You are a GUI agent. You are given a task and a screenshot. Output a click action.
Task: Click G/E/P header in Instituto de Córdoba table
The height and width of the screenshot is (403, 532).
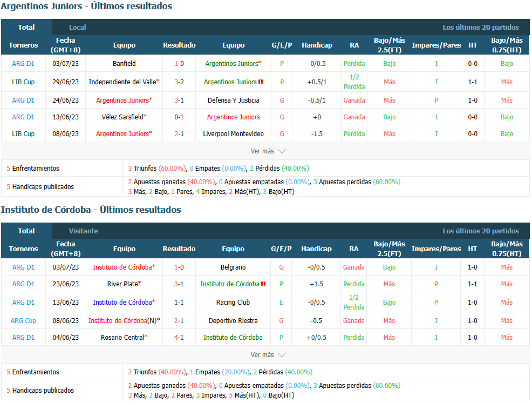[x=281, y=248]
